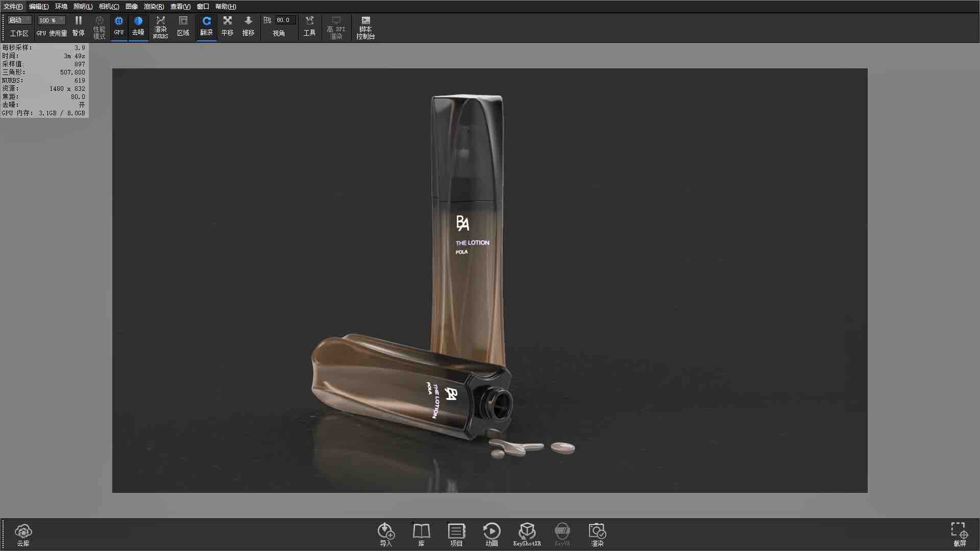This screenshot has width=980, height=551.
Task: Open the 导入 import dialog
Action: pos(386,534)
